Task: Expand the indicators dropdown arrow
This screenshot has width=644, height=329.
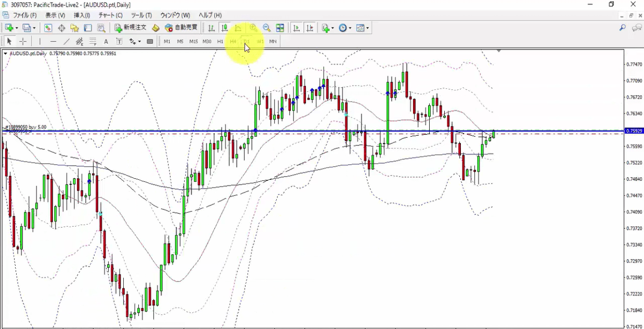Action: (333, 28)
